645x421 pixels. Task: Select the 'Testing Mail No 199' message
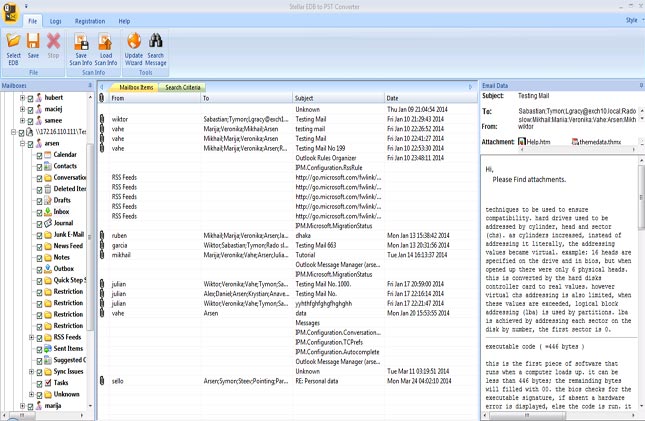pos(288,148)
